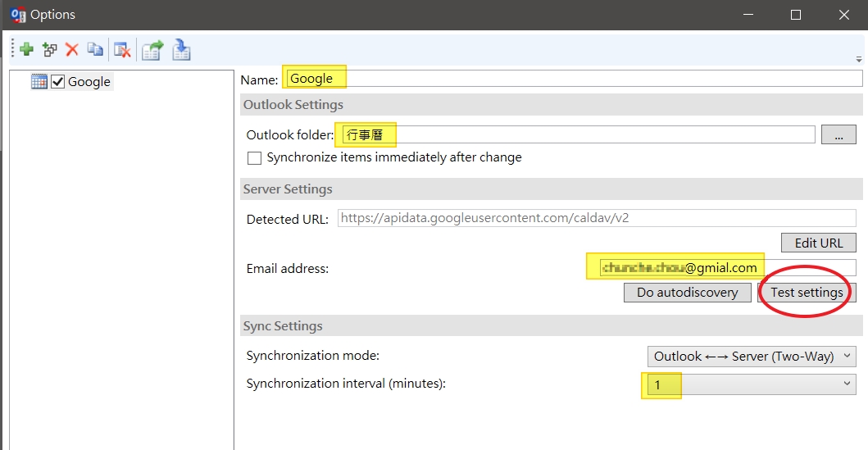Viewport: 868px width, 450px height.
Task: Select the Google profile in list
Action: pyautogui.click(x=89, y=82)
